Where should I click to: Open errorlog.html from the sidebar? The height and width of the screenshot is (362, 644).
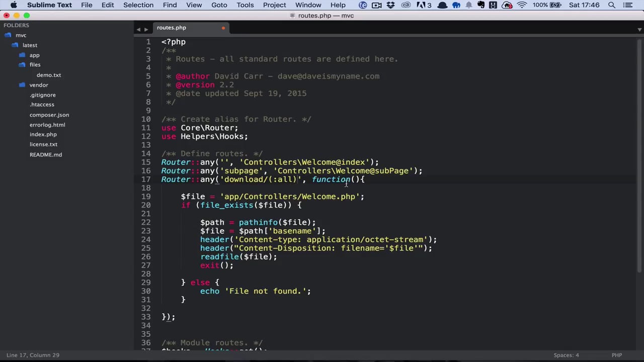(x=47, y=125)
